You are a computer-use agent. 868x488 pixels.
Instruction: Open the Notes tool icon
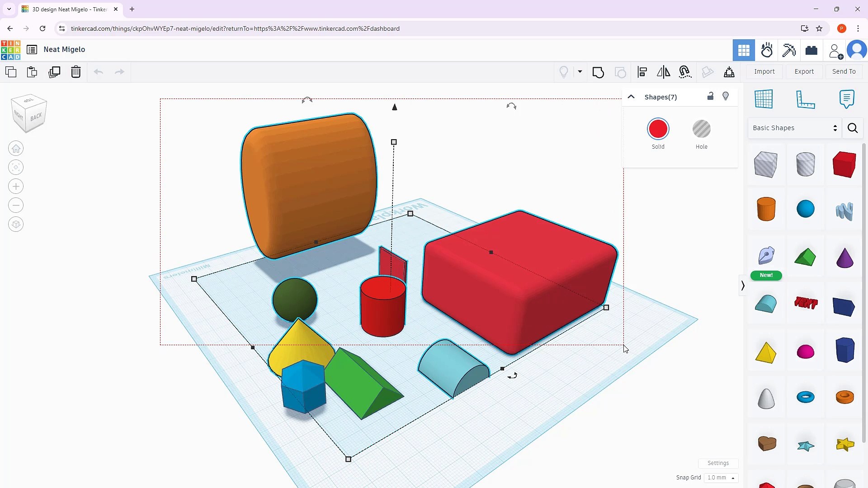(x=846, y=99)
